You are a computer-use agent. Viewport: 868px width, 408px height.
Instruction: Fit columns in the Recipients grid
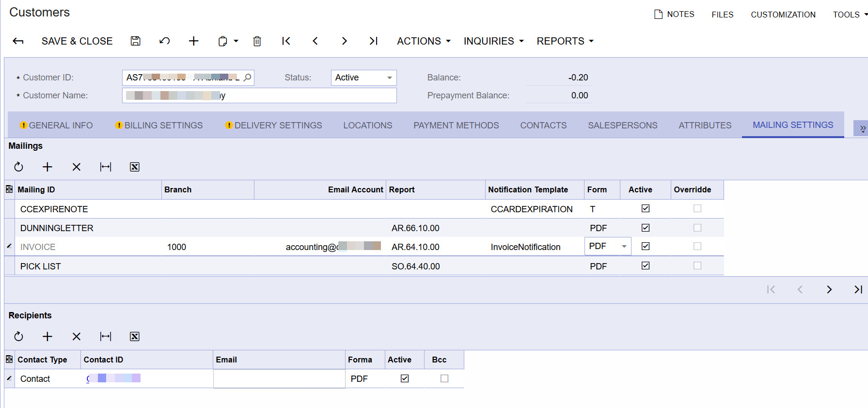click(x=106, y=337)
